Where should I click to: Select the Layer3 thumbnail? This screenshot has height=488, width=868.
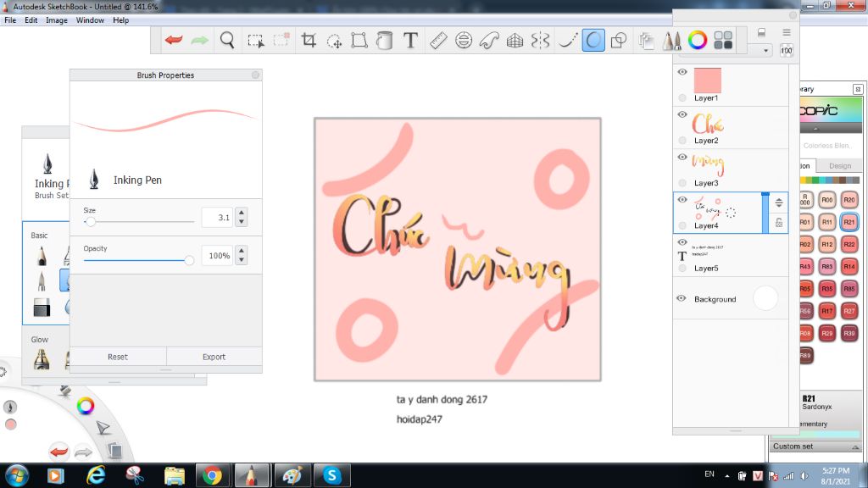point(708,164)
